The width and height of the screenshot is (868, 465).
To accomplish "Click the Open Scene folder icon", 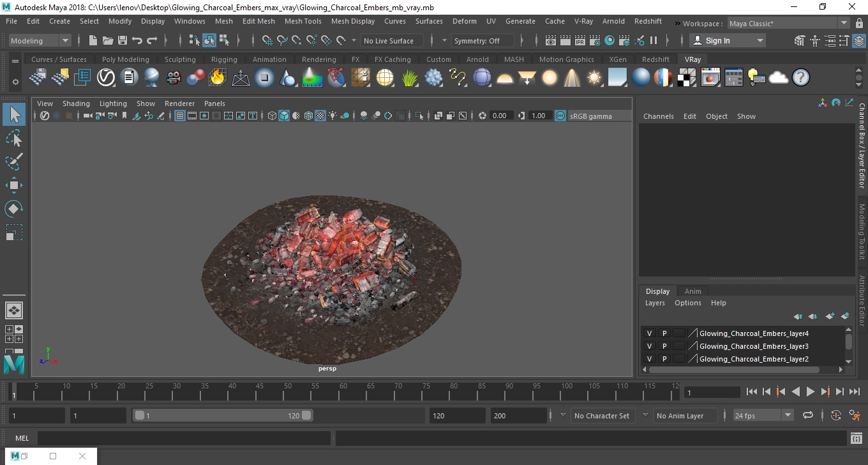I will coord(108,40).
